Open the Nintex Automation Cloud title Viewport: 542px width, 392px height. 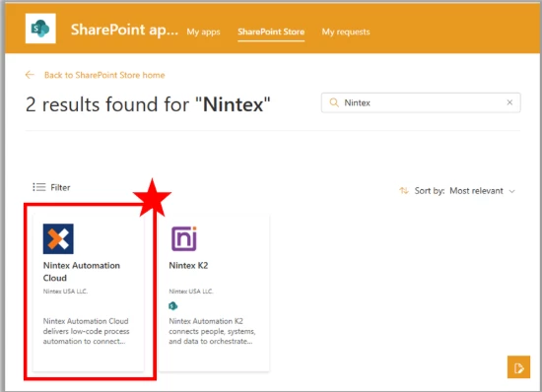tap(82, 272)
